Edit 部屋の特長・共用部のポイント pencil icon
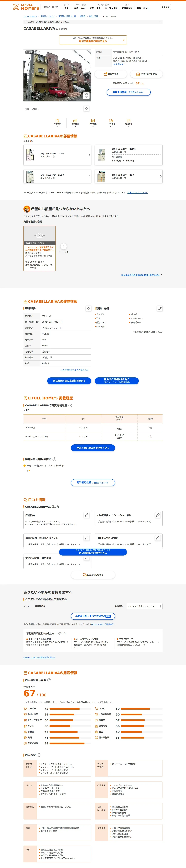Screen dimensions: 186x868 (87, 538)
